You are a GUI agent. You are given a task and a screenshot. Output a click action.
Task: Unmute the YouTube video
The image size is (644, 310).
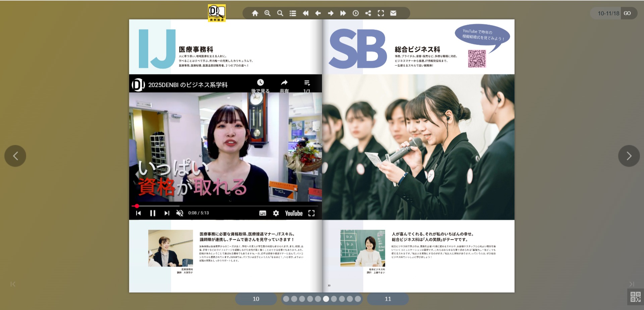tap(180, 213)
